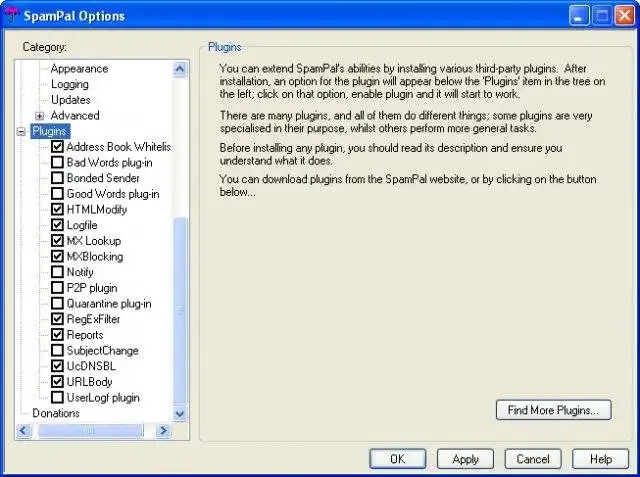Expand the Advanced tree node
Viewport: 640px width, 477px height.
click(40, 116)
